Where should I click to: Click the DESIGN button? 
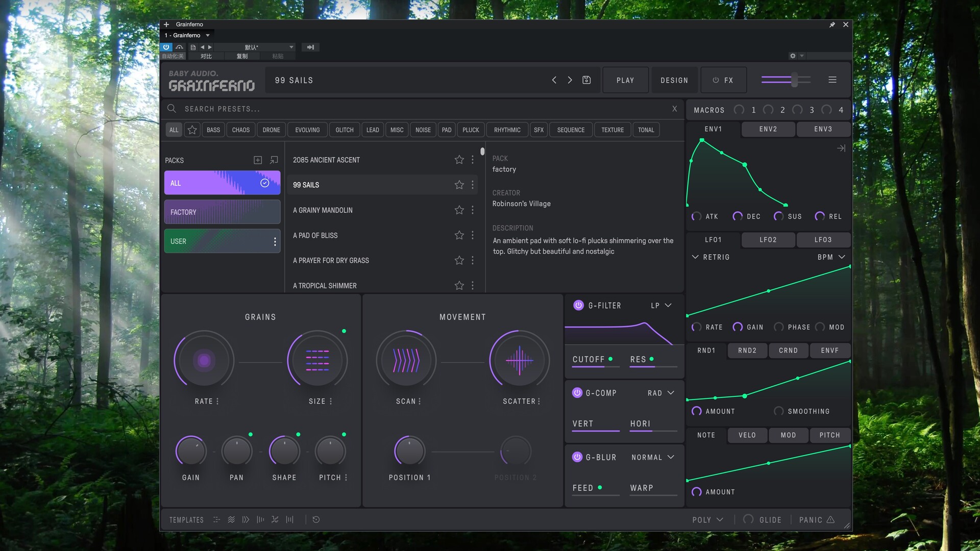[674, 80]
